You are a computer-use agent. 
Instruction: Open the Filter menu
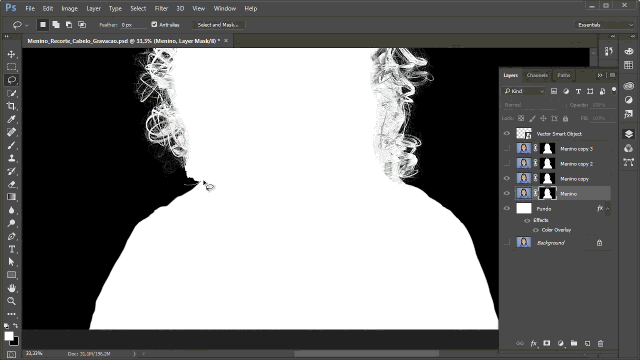(x=161, y=8)
